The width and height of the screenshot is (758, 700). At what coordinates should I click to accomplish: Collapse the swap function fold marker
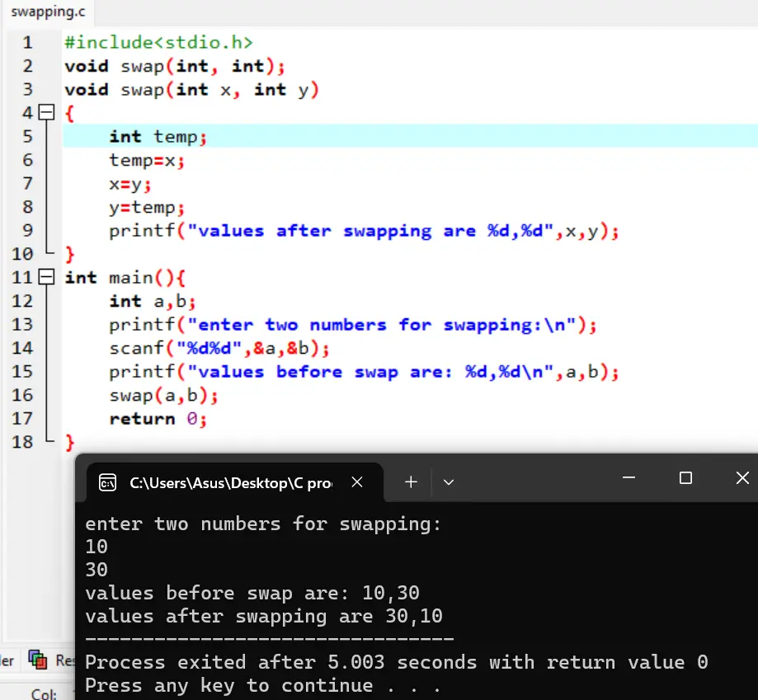coord(46,113)
